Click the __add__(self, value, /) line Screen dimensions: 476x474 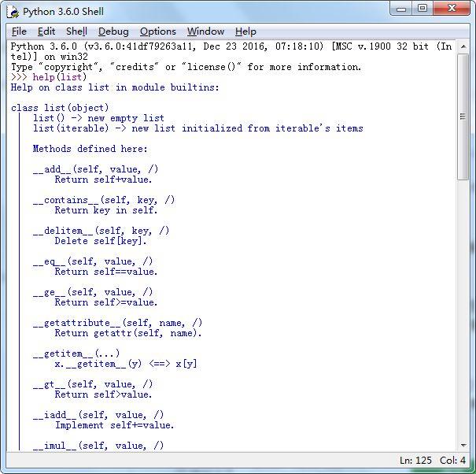[96, 169]
